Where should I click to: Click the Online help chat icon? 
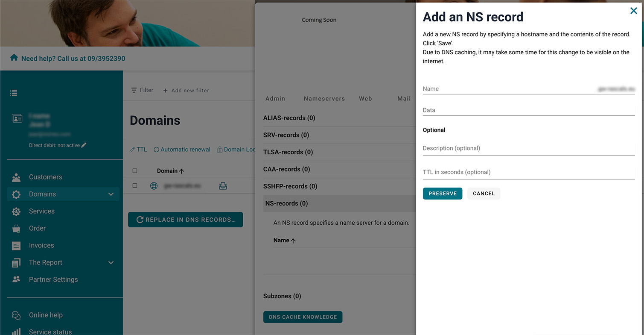16,315
